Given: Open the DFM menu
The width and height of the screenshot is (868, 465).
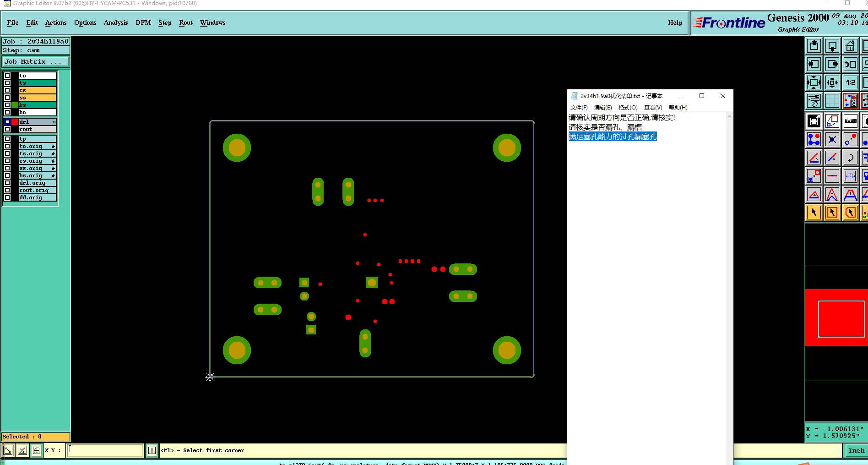Looking at the screenshot, I should click(143, 22).
